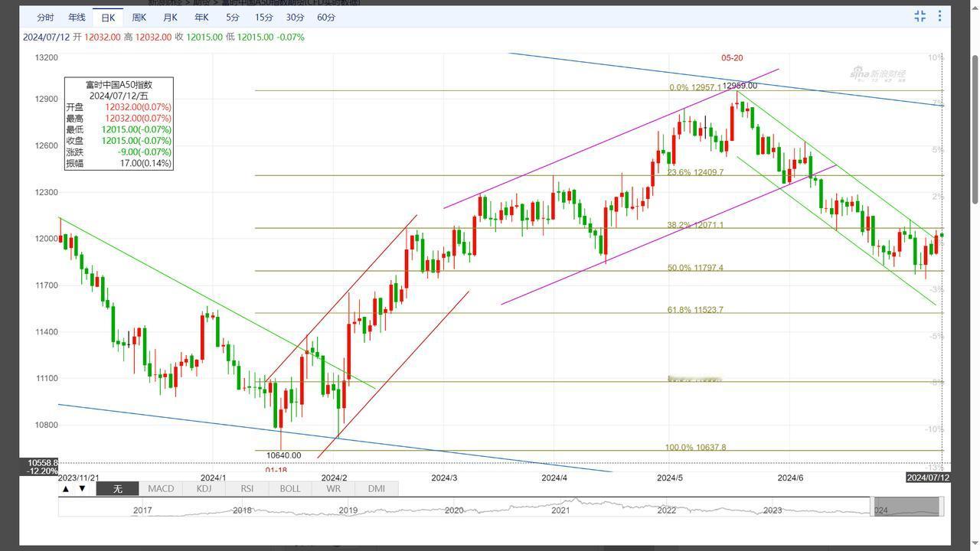This screenshot has height=551, width=980.
Task: Enable KDJ indicator
Action: click(204, 488)
